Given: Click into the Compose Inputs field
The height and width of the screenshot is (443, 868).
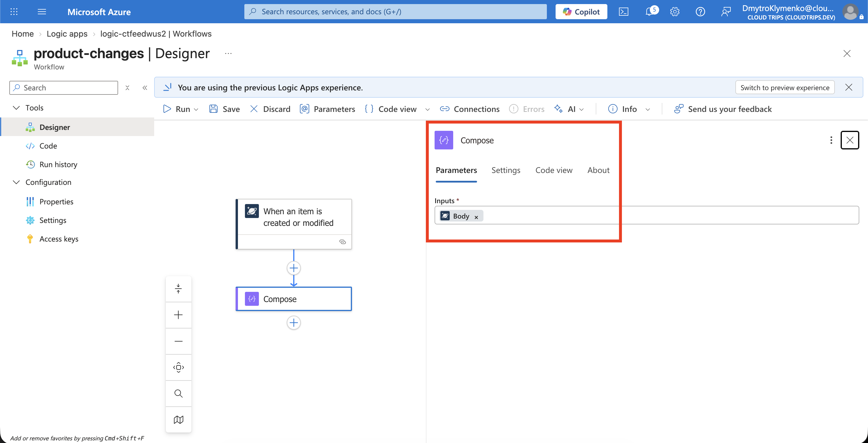Looking at the screenshot, I should pyautogui.click(x=647, y=215).
